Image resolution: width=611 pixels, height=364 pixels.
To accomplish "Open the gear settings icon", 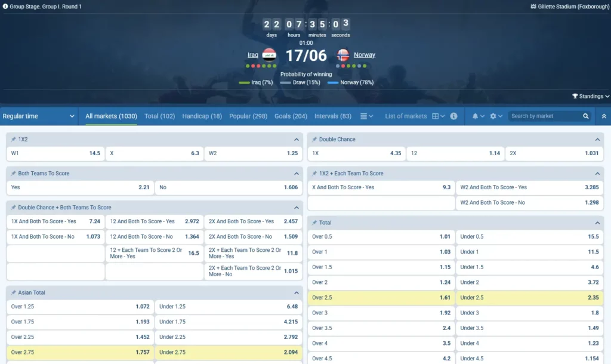I will (493, 116).
